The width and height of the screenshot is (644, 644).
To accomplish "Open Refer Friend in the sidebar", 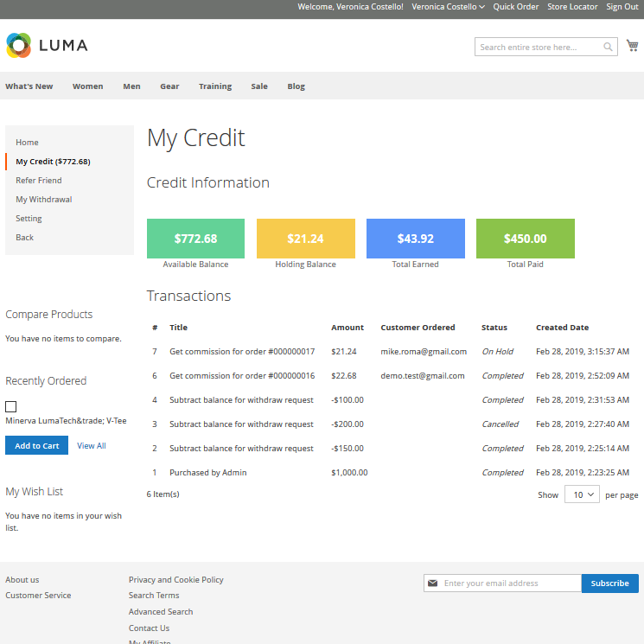I will coord(38,181).
